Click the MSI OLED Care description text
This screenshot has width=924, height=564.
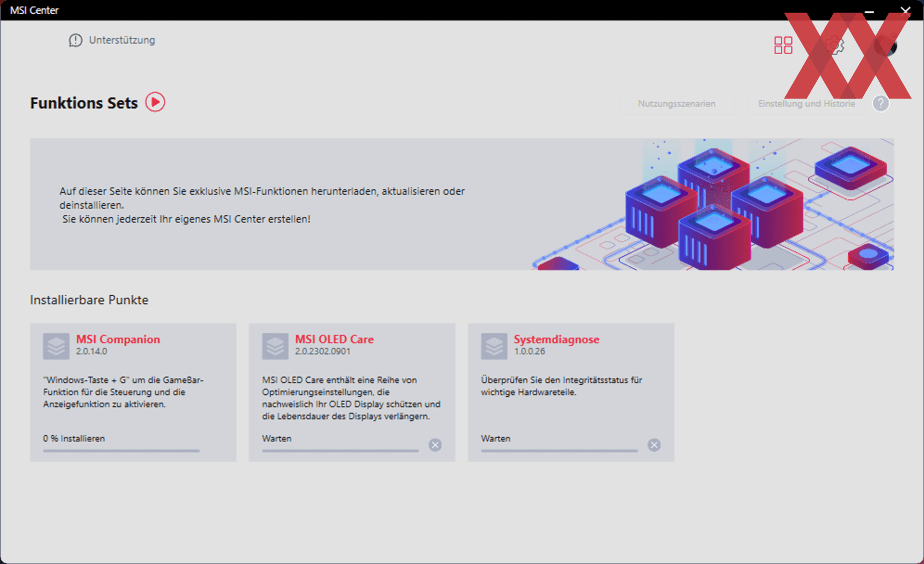coord(351,398)
